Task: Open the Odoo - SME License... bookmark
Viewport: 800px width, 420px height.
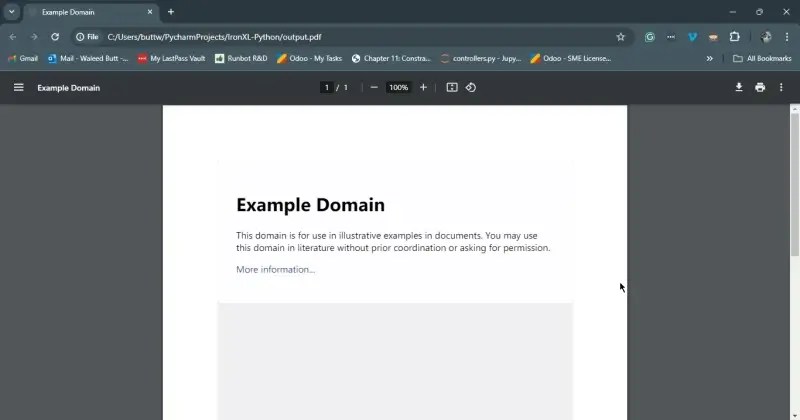Action: pyautogui.click(x=570, y=59)
